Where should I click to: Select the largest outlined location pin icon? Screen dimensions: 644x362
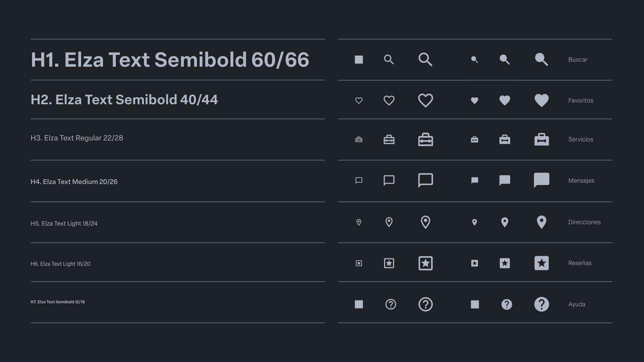click(x=426, y=222)
